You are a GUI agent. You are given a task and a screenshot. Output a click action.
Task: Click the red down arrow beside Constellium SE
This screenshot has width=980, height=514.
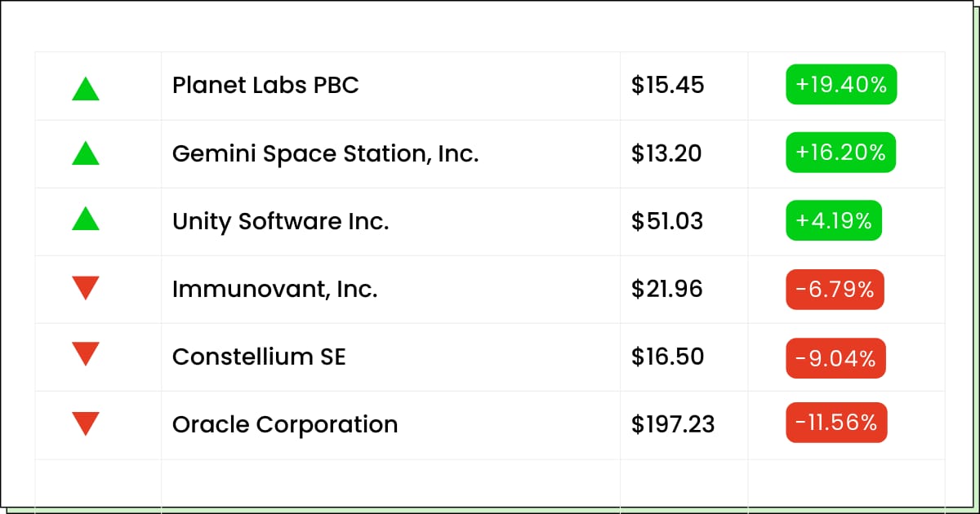click(86, 354)
